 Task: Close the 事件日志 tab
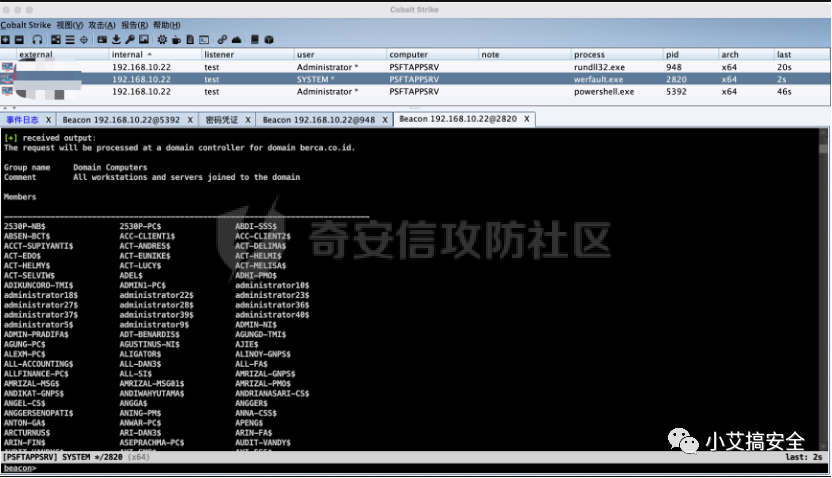click(48, 120)
